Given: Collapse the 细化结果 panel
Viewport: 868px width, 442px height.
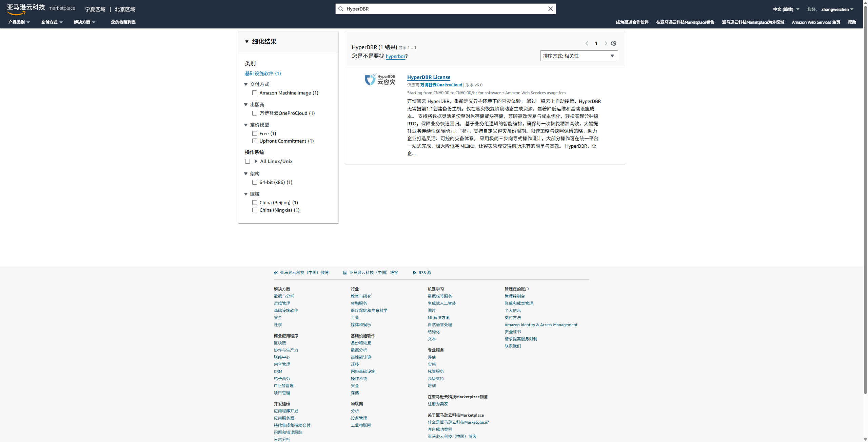Looking at the screenshot, I should click(x=246, y=42).
